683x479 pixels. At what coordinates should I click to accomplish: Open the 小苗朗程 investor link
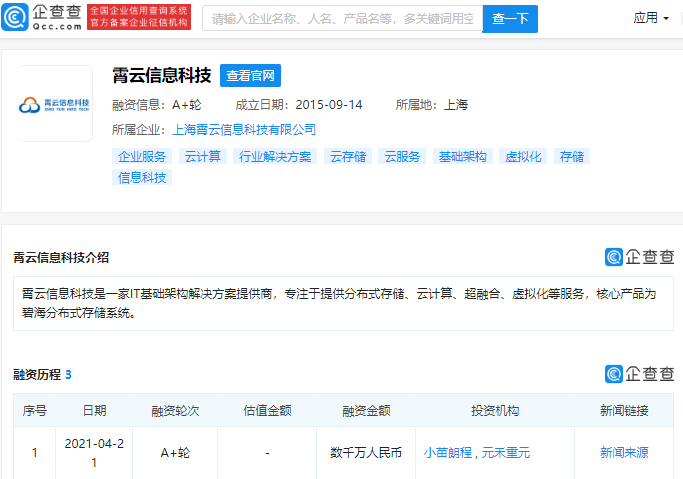click(x=448, y=453)
